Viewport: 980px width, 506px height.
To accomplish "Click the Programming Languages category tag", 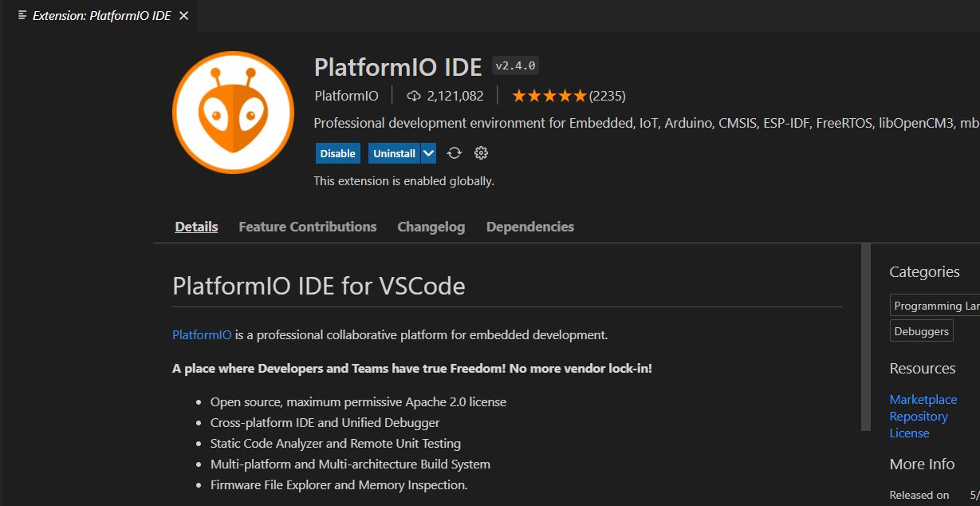I will click(935, 306).
